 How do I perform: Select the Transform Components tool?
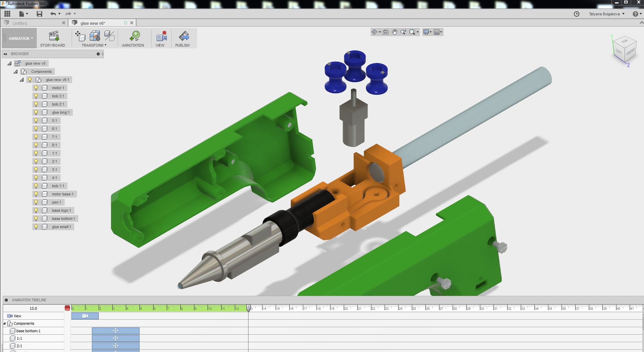(x=80, y=36)
